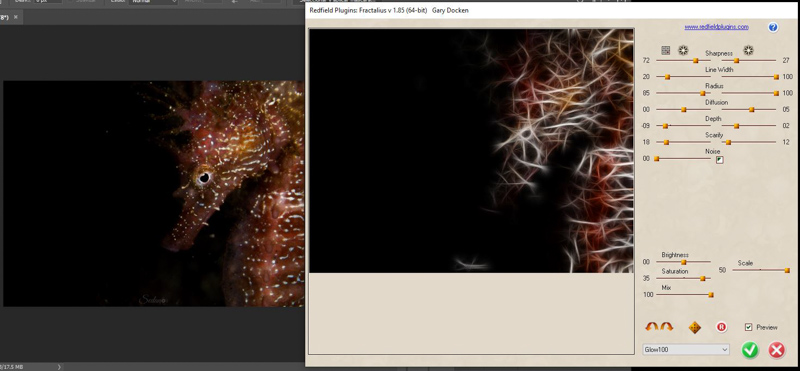Apply the filter with green checkmark
This screenshot has width=800, height=371.
(x=750, y=350)
